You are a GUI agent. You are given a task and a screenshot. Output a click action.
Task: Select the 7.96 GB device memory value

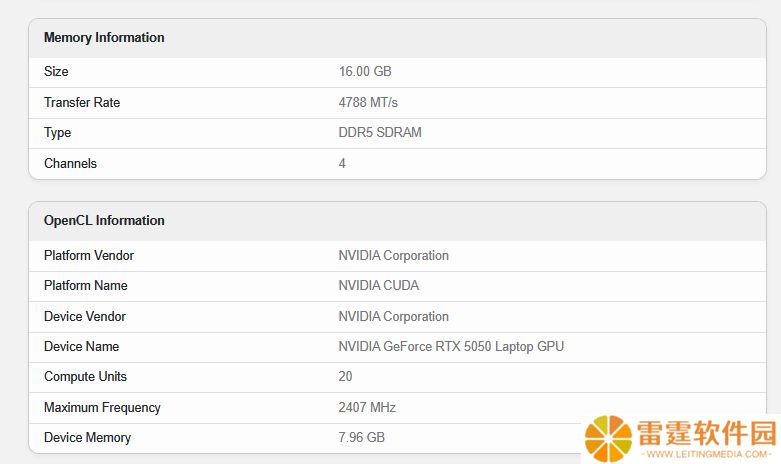362,437
